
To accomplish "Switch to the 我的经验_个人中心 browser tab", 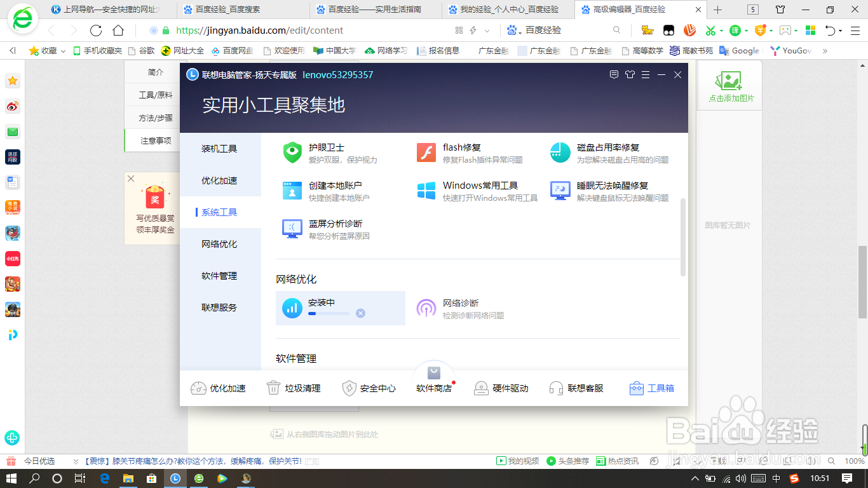I will 508,10.
